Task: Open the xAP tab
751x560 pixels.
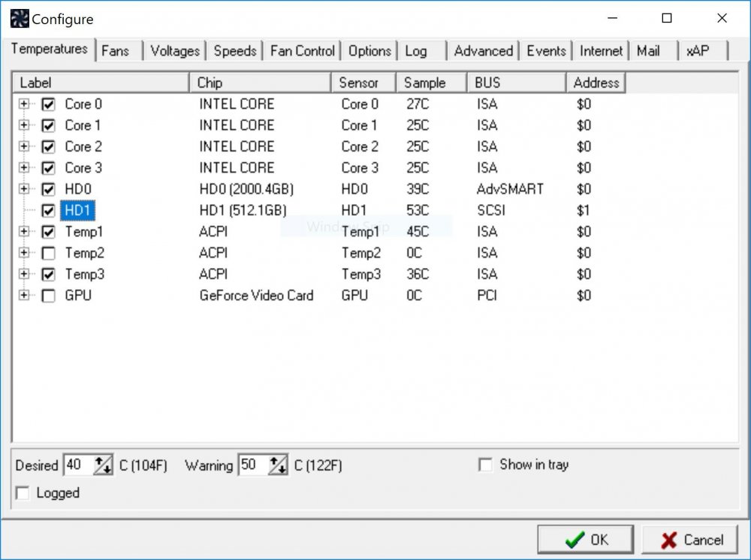Action: (x=704, y=51)
